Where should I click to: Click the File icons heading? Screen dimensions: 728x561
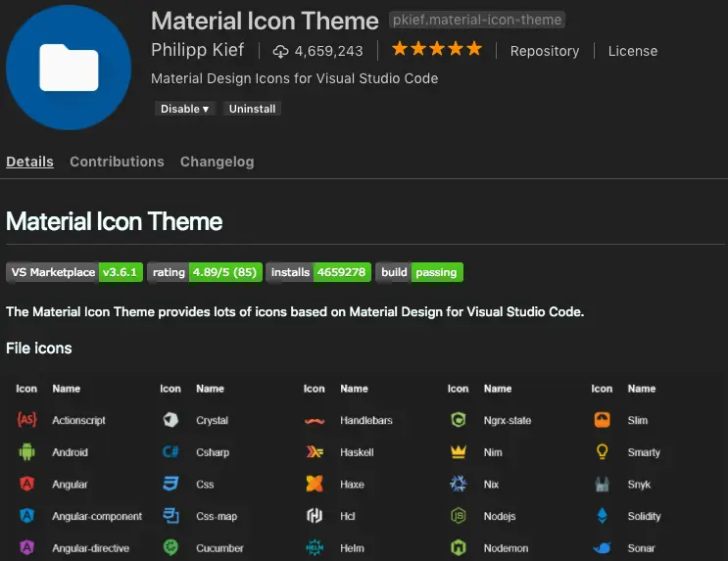[39, 349]
